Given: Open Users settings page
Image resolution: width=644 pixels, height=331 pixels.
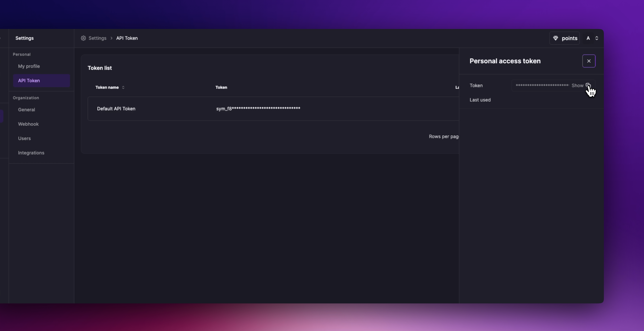Looking at the screenshot, I should click(x=24, y=138).
